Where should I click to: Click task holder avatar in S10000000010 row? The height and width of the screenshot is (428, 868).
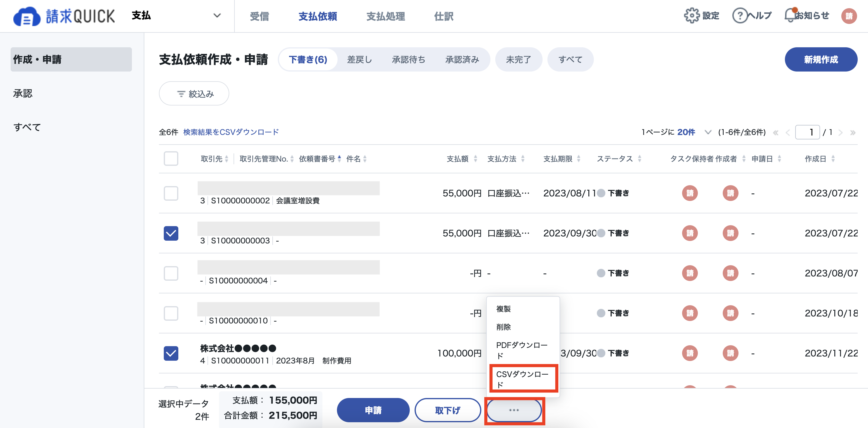click(690, 313)
